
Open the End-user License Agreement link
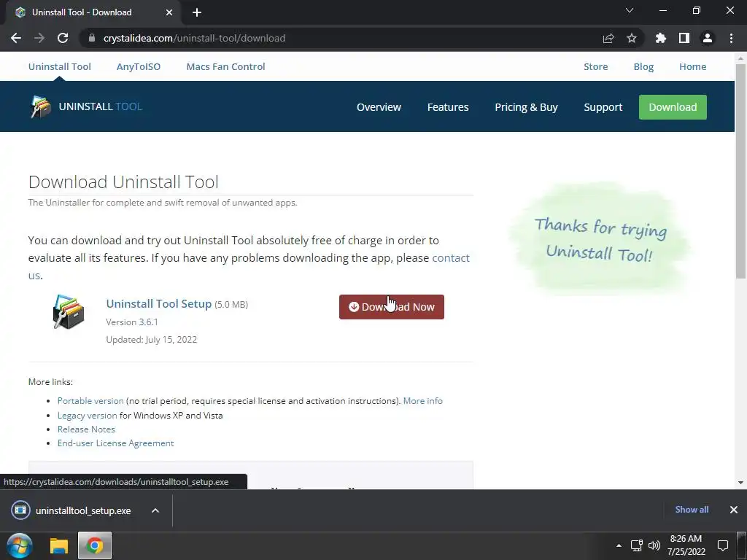pyautogui.click(x=116, y=443)
